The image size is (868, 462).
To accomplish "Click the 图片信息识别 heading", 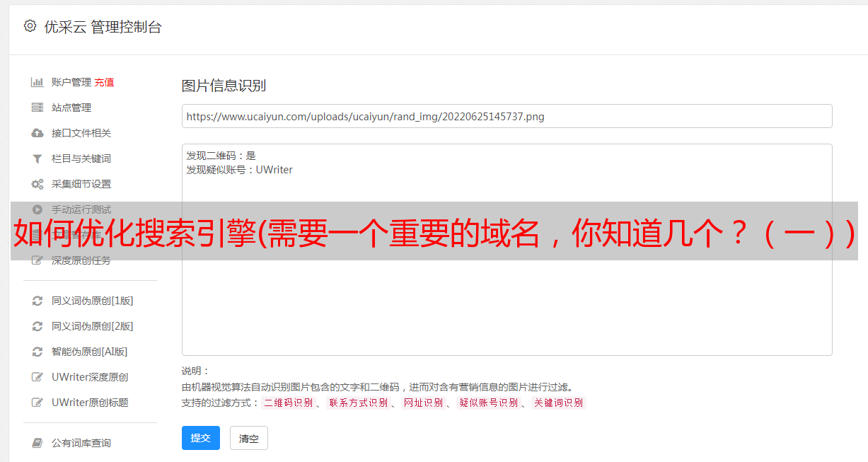I will (x=224, y=86).
